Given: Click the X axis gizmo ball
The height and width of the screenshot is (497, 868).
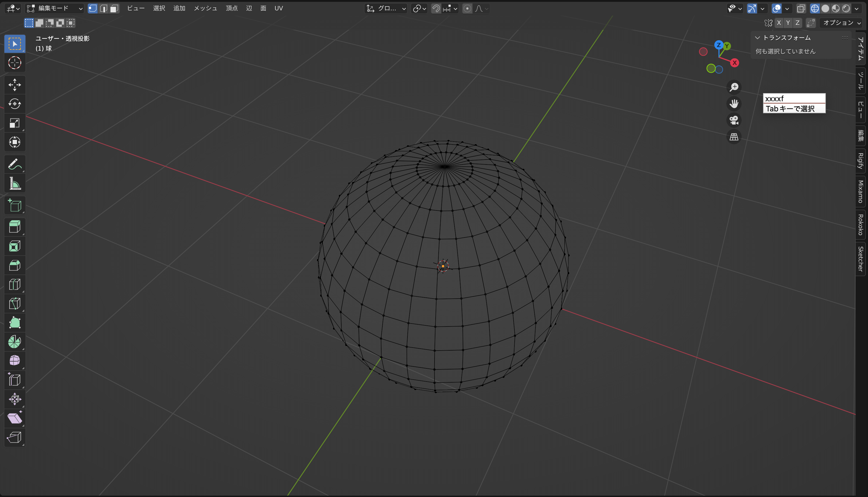Looking at the screenshot, I should click(x=735, y=63).
